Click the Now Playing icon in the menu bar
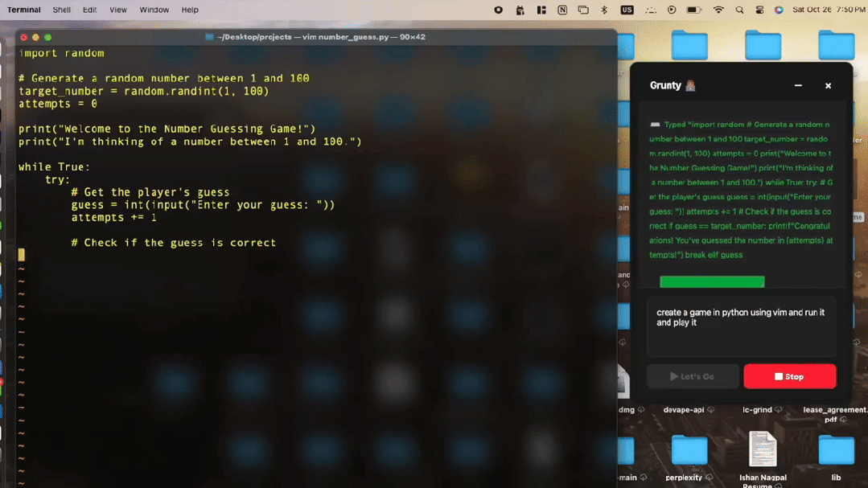The image size is (868, 488). point(672,10)
